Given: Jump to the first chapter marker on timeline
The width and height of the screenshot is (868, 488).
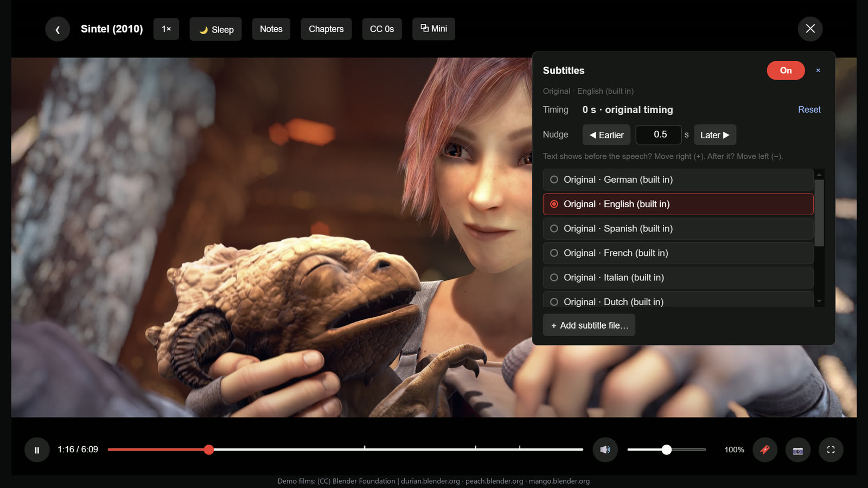Looking at the screenshot, I should coord(365,448).
